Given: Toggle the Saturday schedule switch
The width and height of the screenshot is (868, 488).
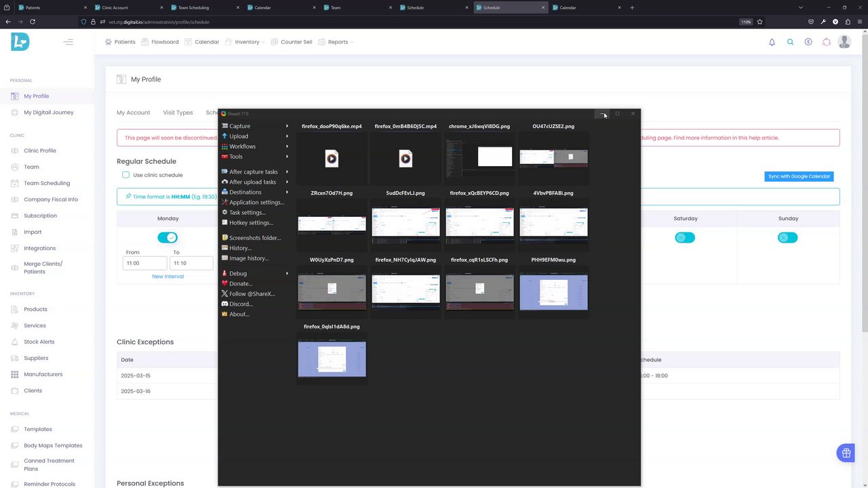Looking at the screenshot, I should (685, 237).
